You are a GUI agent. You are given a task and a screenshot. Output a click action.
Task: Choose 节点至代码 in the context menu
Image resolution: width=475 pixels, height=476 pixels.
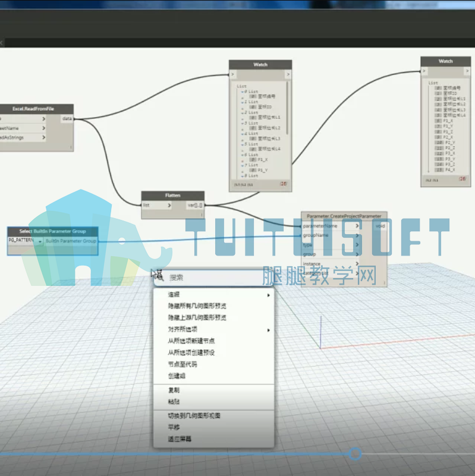pyautogui.click(x=214, y=364)
